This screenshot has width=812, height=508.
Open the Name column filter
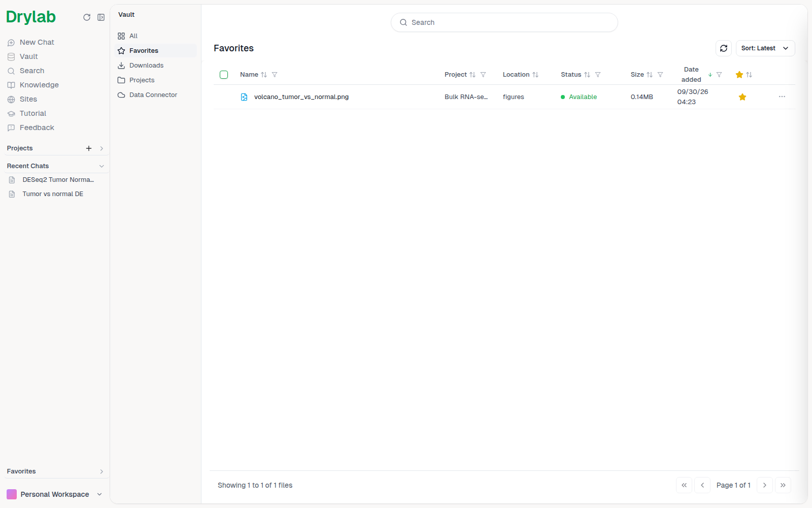point(275,75)
